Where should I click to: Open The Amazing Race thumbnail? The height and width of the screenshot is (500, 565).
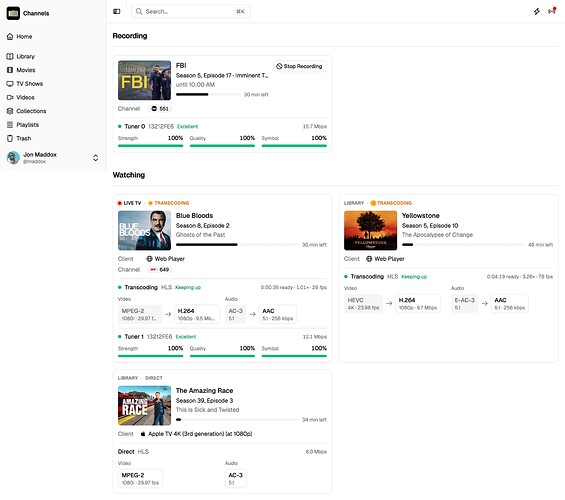(144, 406)
